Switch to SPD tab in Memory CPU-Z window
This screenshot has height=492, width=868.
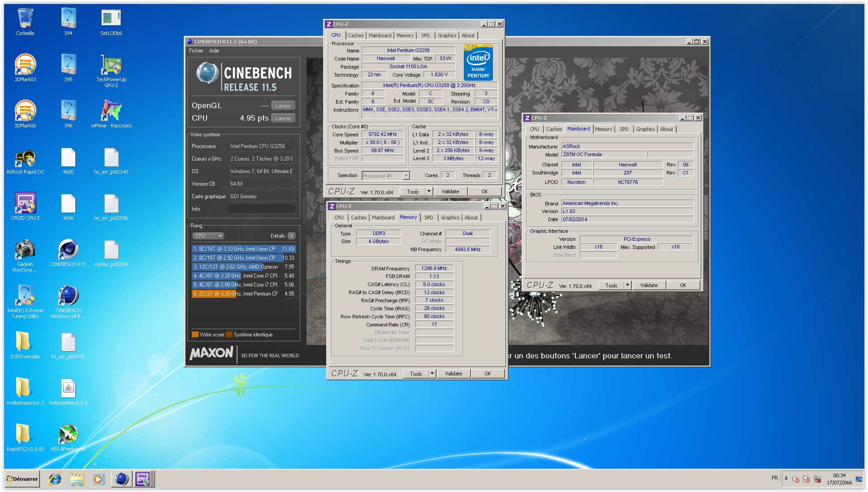pos(429,218)
